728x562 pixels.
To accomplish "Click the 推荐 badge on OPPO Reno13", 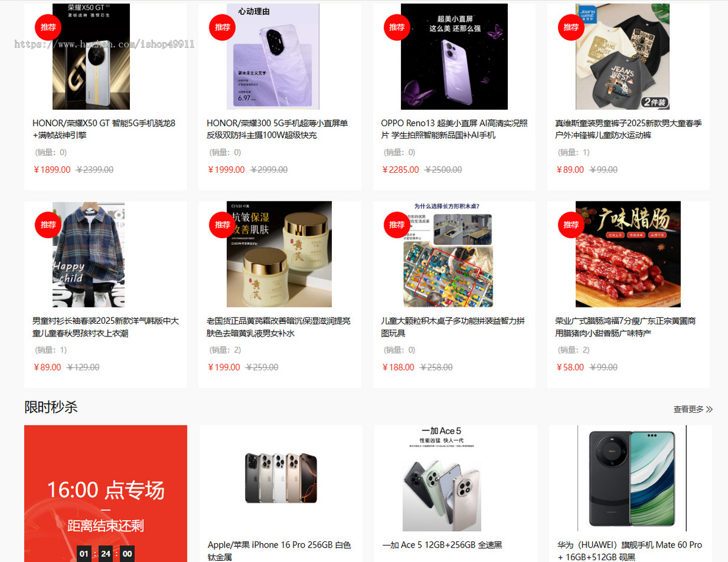I will tap(397, 27).
